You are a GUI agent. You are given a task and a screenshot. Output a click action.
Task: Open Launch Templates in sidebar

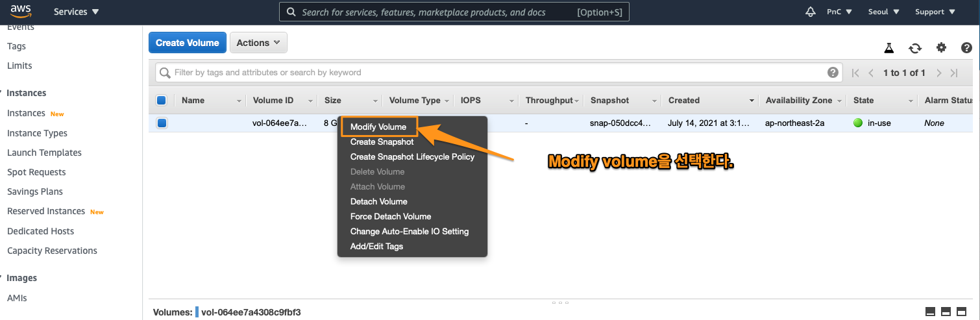44,153
